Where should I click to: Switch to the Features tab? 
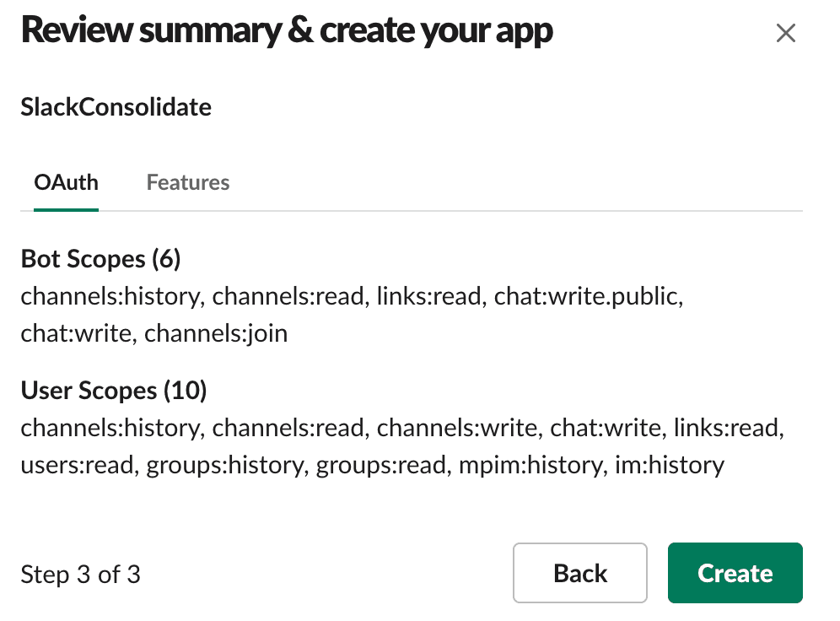pos(187,182)
